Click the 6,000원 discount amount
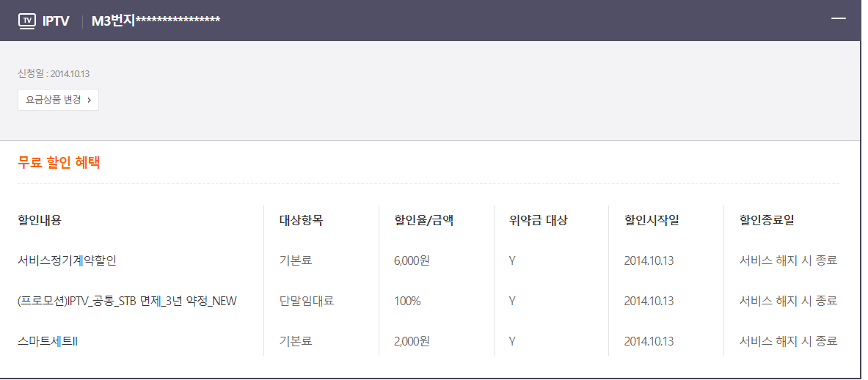The height and width of the screenshot is (380, 868). tap(412, 260)
